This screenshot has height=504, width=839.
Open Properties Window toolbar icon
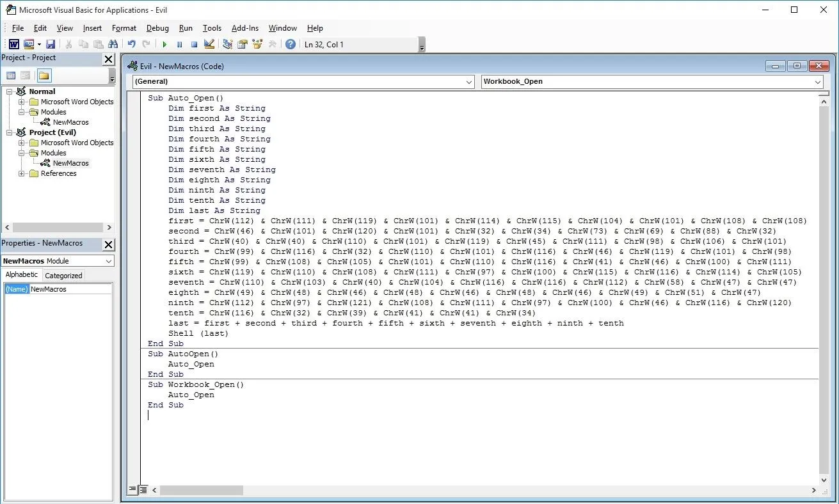click(243, 44)
